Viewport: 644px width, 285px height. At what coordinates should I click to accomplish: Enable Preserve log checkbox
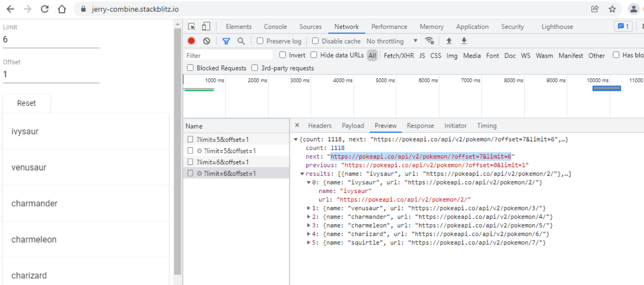point(260,41)
